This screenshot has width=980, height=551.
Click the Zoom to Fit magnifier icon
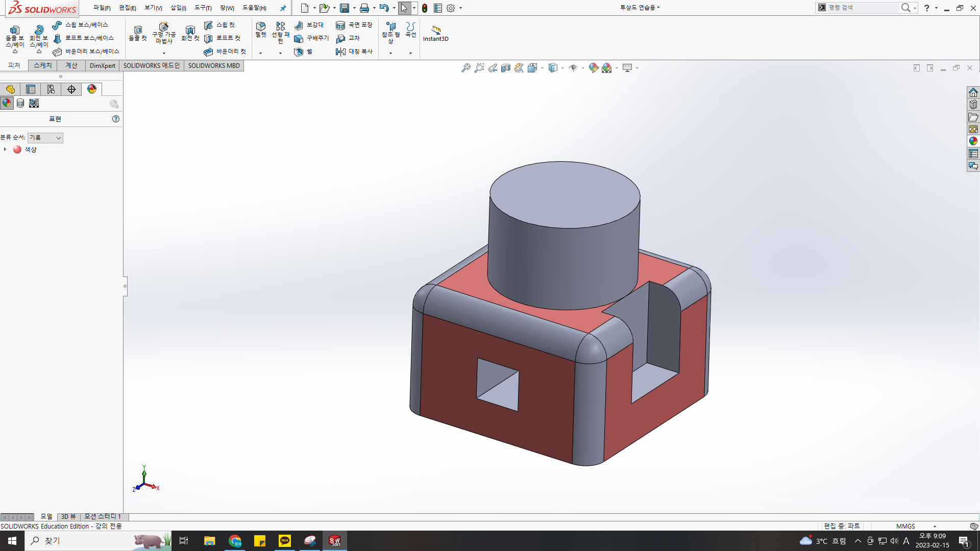tap(465, 68)
